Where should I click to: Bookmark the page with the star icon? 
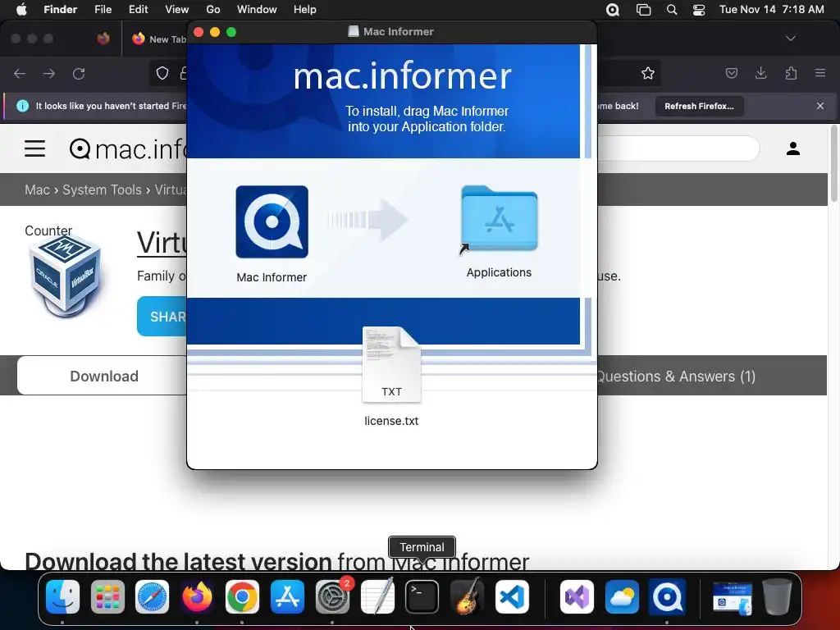pos(648,73)
